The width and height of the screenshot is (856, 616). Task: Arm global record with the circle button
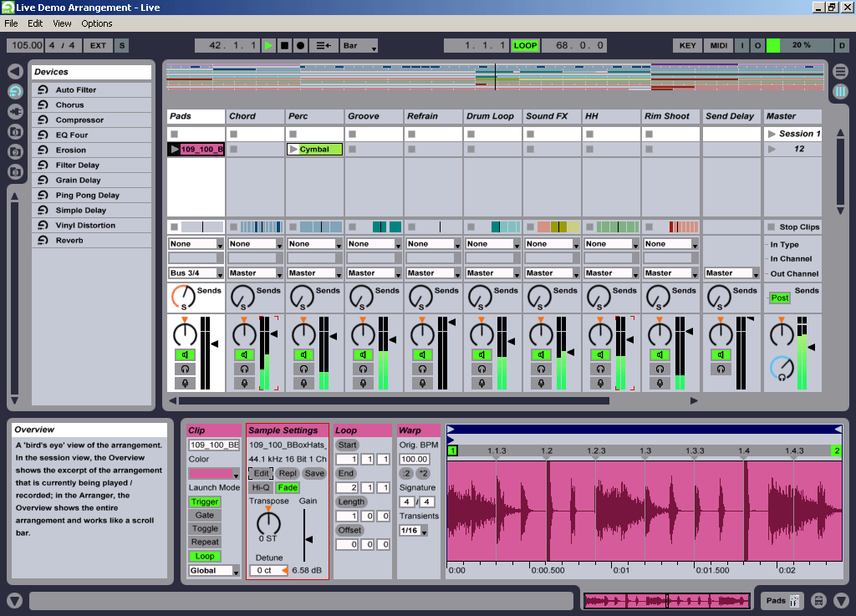[x=300, y=46]
